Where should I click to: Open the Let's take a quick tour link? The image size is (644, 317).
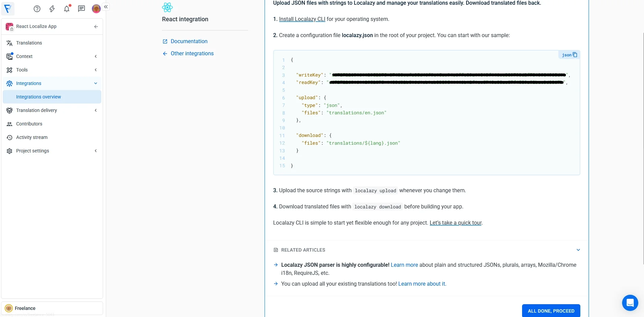(455, 223)
